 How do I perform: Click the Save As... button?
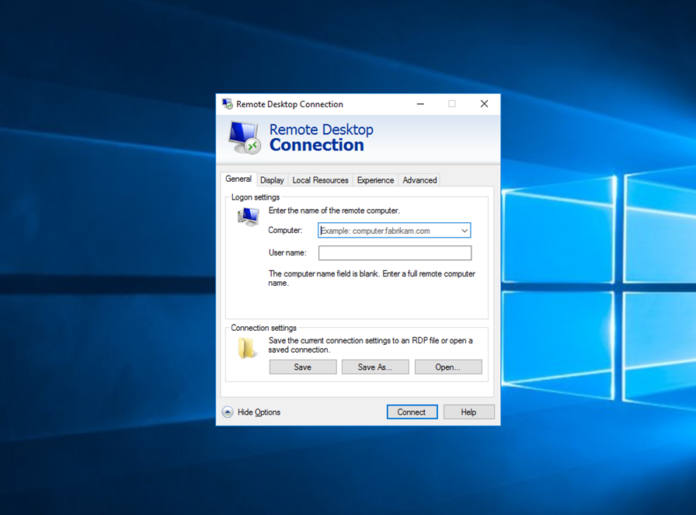(375, 367)
